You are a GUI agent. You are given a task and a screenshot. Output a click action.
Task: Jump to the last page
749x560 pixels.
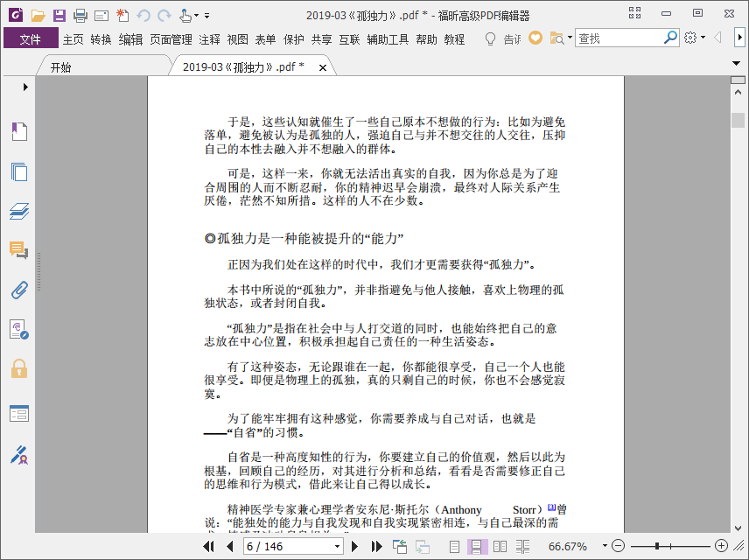(376, 546)
